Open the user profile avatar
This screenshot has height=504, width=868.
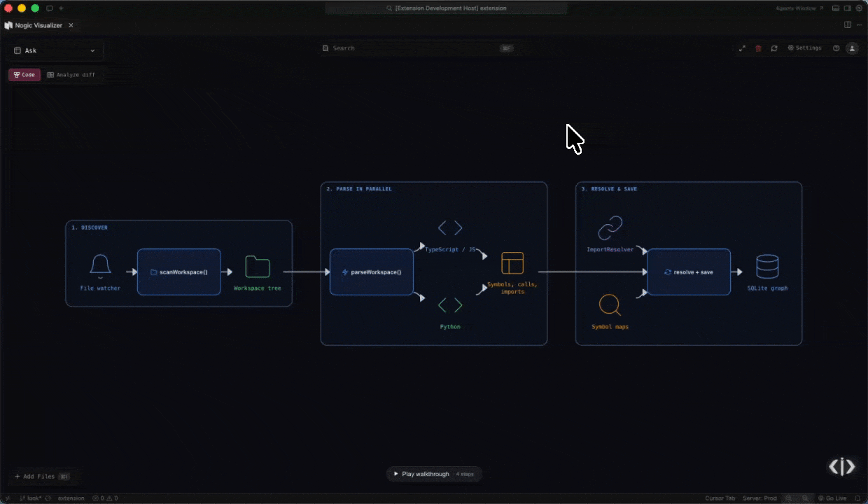pos(852,48)
